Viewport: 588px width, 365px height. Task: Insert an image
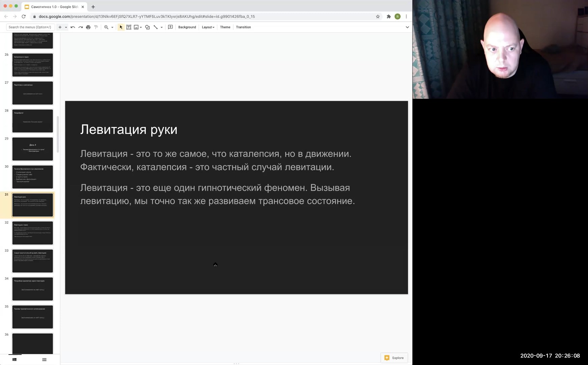pos(136,27)
